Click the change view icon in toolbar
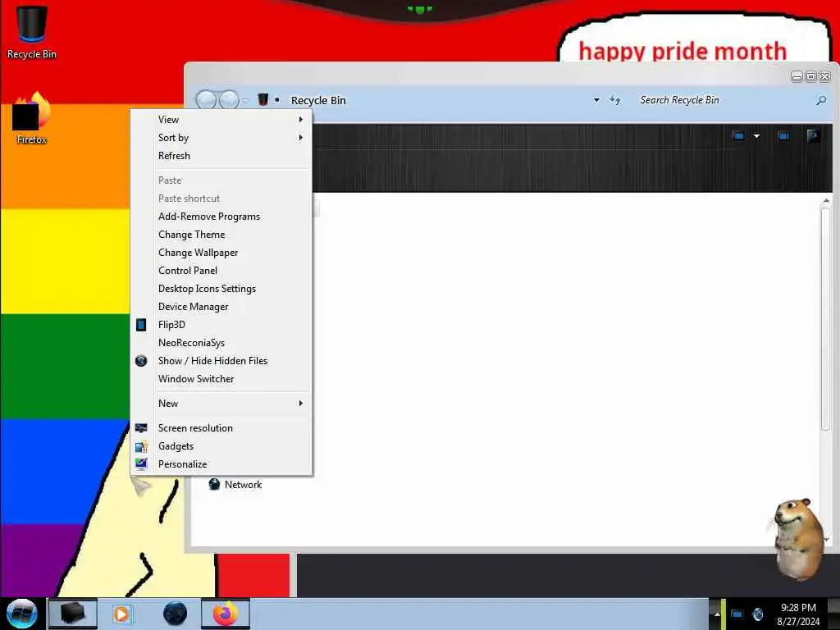The image size is (840, 630). coord(739,136)
